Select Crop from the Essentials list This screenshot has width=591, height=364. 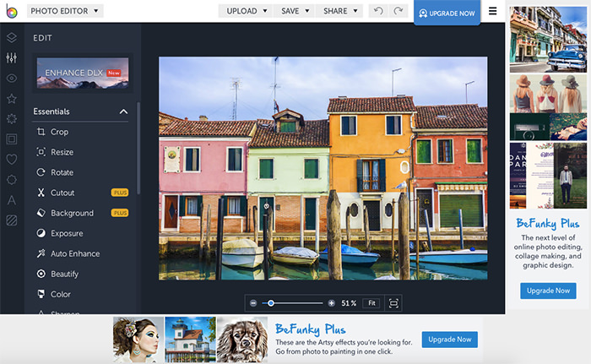(x=59, y=132)
